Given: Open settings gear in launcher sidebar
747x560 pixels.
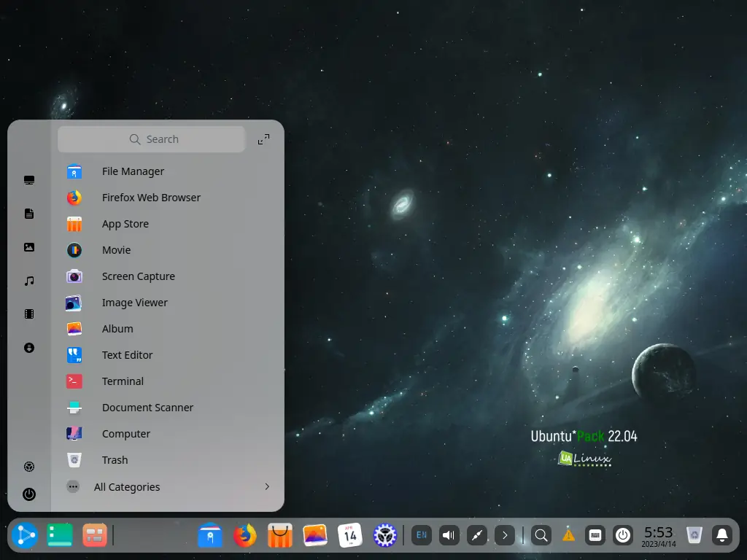Looking at the screenshot, I should click(29, 467).
